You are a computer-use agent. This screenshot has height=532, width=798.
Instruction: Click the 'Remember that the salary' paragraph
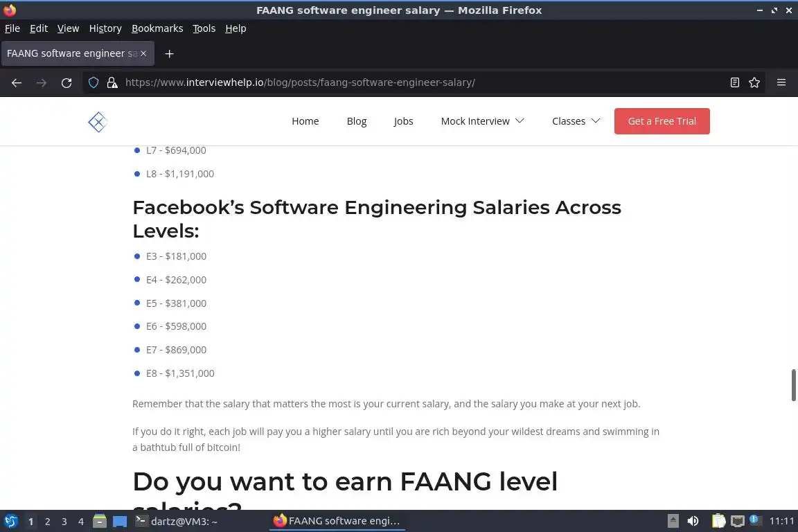[x=387, y=404]
